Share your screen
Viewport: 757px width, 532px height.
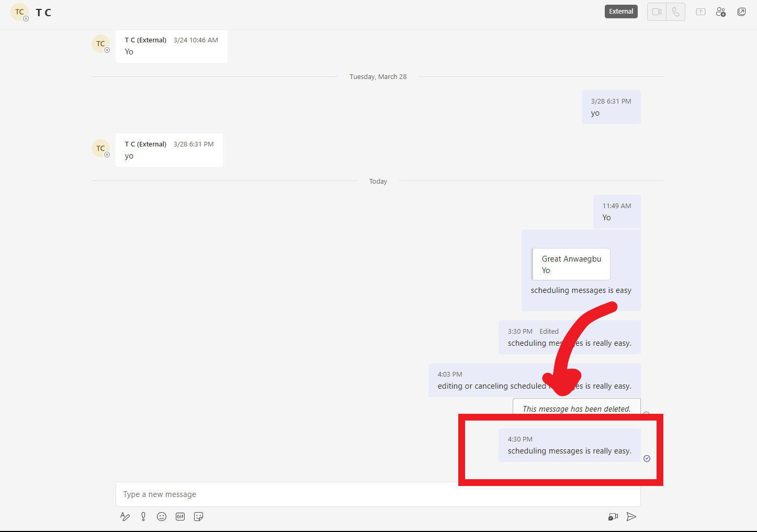pos(700,12)
